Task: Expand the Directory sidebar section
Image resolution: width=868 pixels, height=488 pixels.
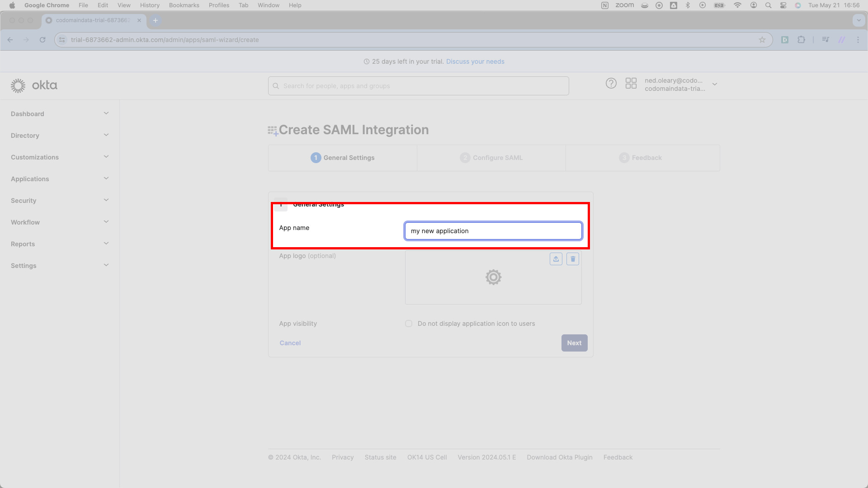Action: pyautogui.click(x=60, y=136)
